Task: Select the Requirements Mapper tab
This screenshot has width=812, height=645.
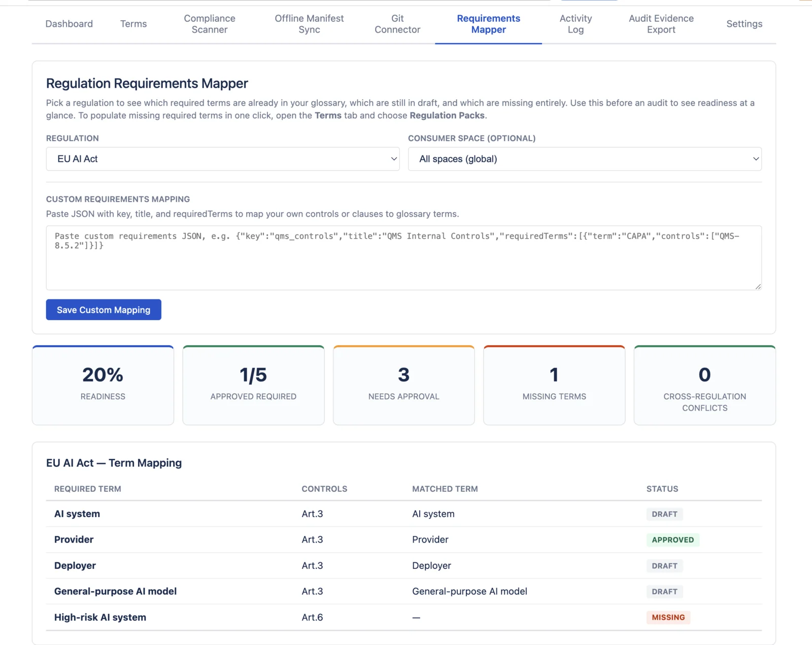Action: coord(488,24)
